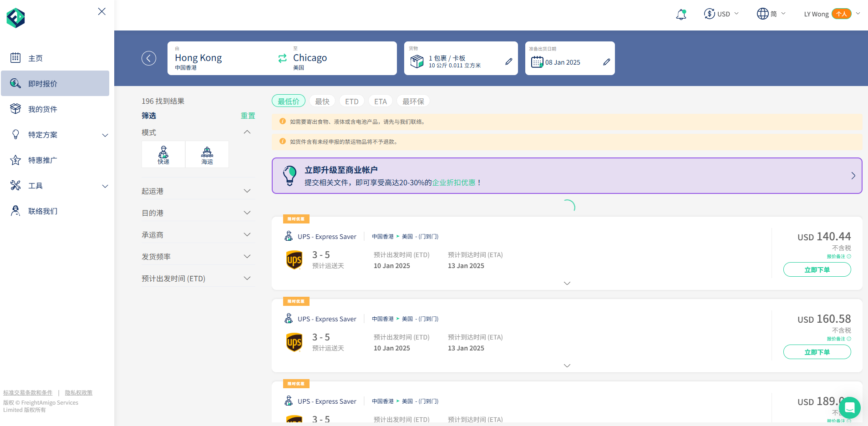868x426 pixels.
Task: Sort by ETA tab
Action: click(x=381, y=101)
